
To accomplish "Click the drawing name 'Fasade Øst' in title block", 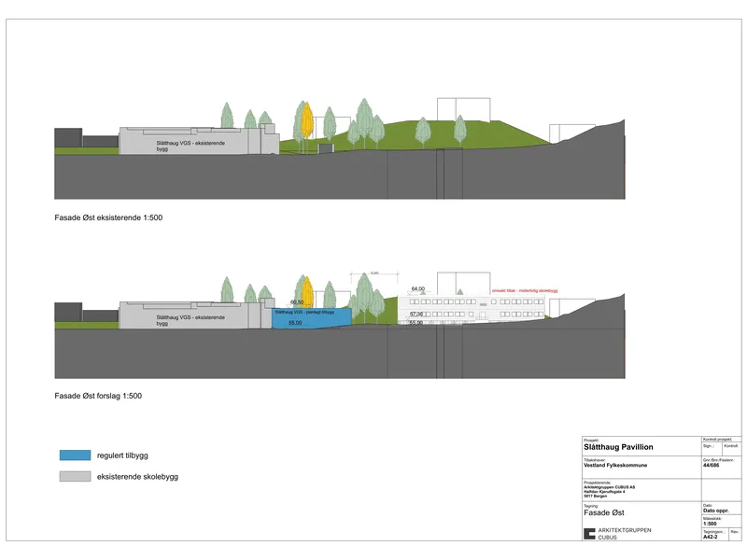I will click(x=604, y=512).
